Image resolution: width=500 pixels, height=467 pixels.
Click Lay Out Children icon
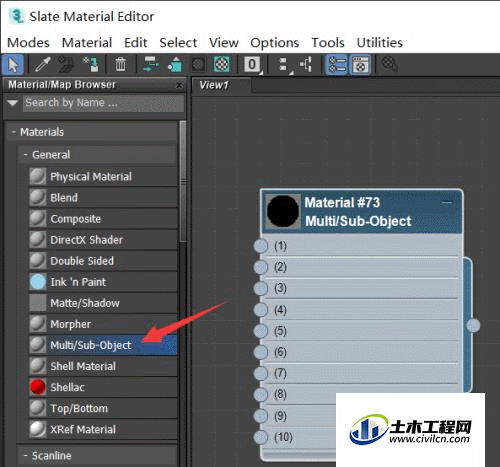point(306,64)
